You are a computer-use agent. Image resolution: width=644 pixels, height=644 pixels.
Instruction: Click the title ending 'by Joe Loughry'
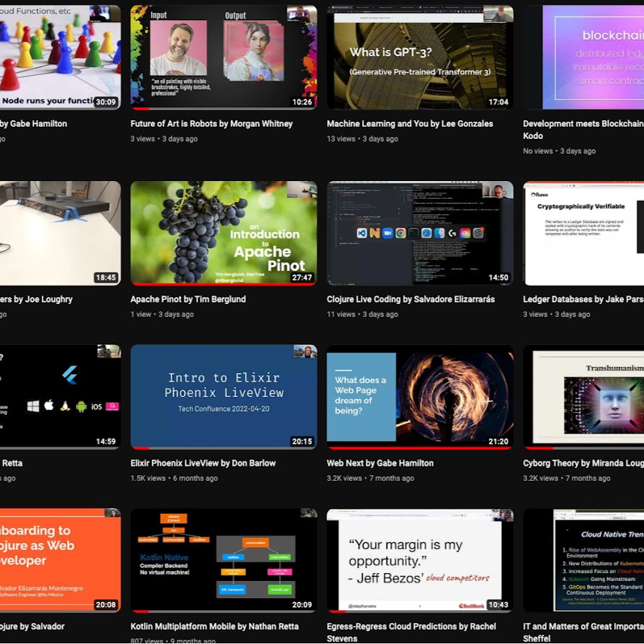point(36,299)
